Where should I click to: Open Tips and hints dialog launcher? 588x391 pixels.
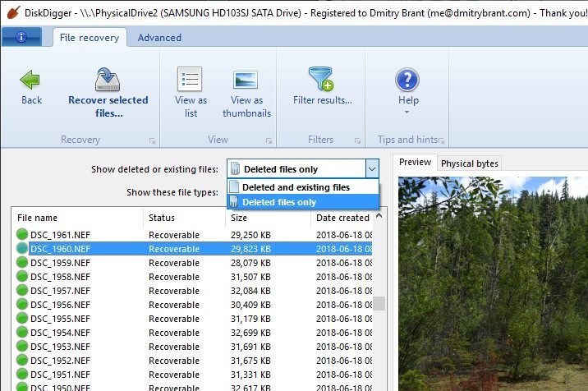point(442,140)
